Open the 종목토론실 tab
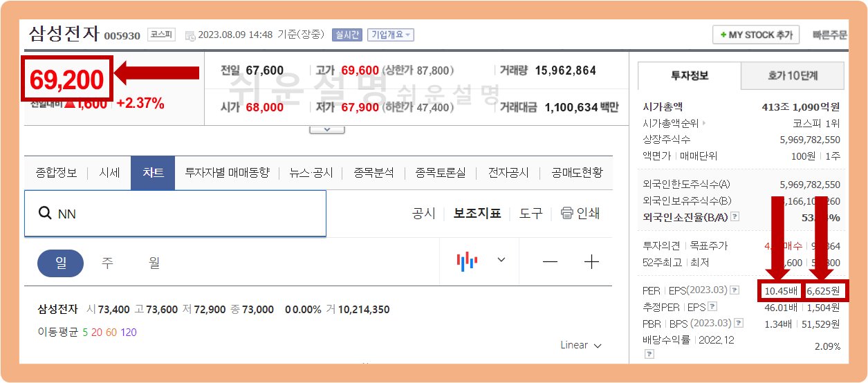This screenshot has width=868, height=383. click(441, 173)
